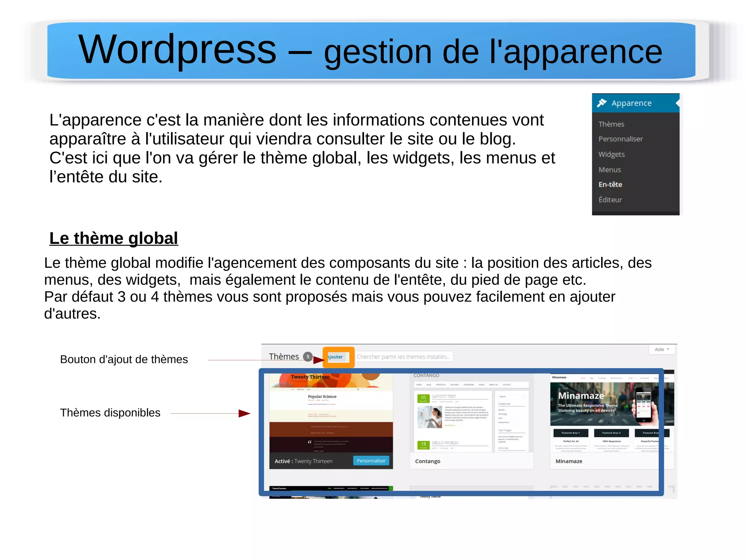Click the Apparence paintbrush icon

click(x=602, y=103)
